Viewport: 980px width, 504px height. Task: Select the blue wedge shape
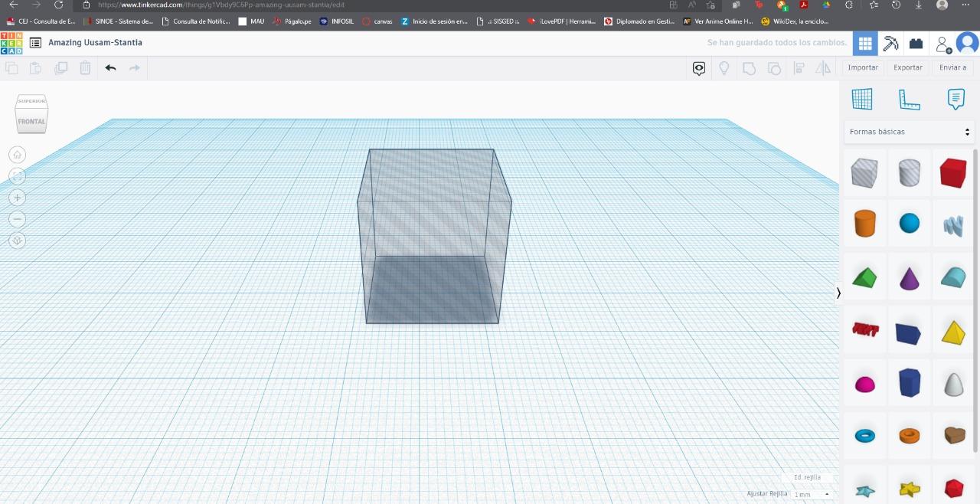(x=909, y=333)
